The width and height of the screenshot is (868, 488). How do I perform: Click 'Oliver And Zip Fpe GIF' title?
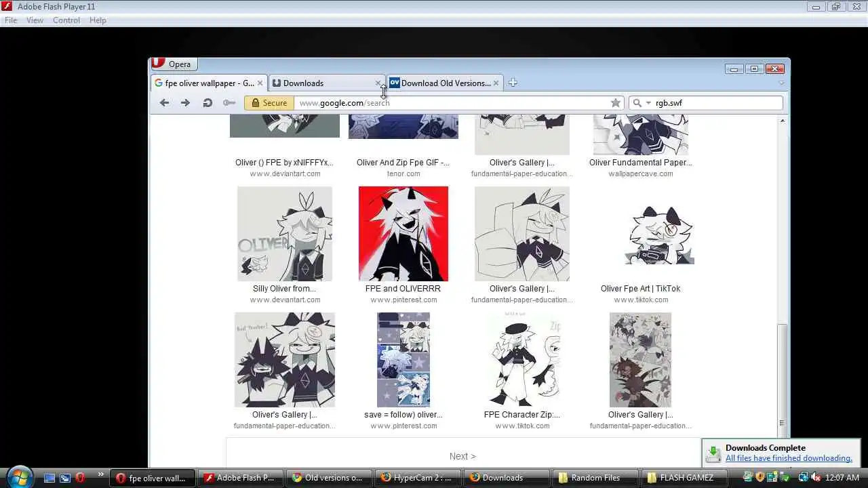[x=403, y=163]
